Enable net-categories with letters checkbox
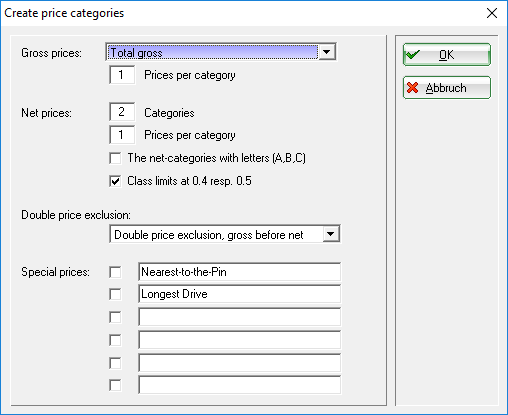This screenshot has width=508, height=415. point(115,158)
